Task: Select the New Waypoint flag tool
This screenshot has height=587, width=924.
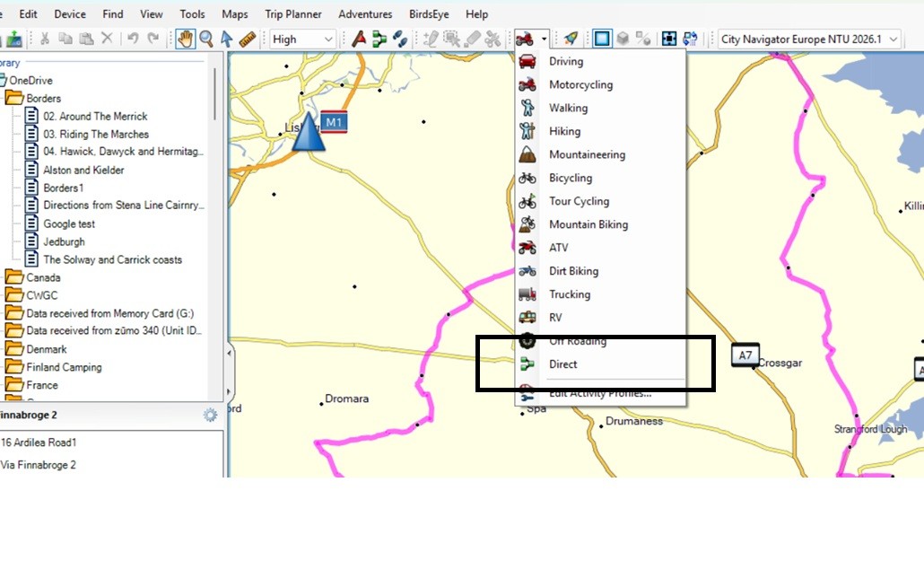Action: click(x=359, y=39)
